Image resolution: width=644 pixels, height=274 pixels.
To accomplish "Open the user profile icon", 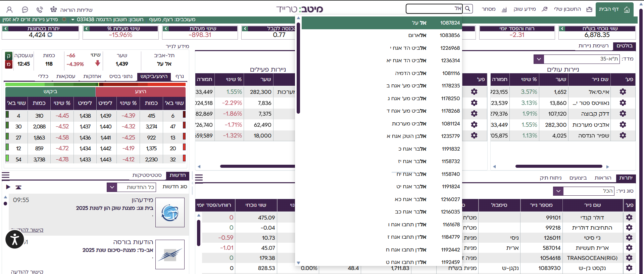I will click(10, 9).
